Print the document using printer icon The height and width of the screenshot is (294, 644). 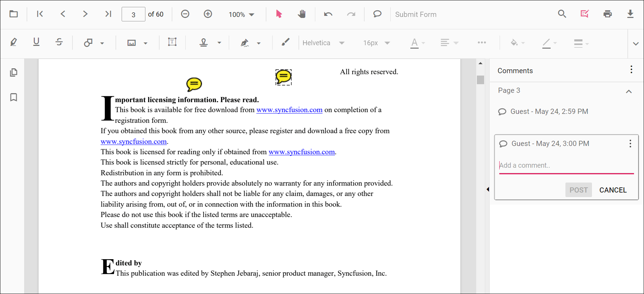click(x=607, y=14)
